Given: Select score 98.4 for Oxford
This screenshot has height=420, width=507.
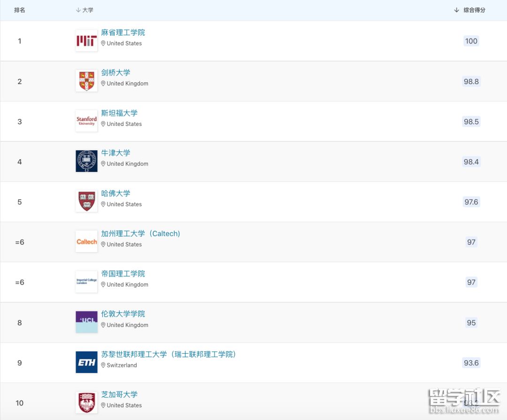Looking at the screenshot, I should click(x=471, y=162).
